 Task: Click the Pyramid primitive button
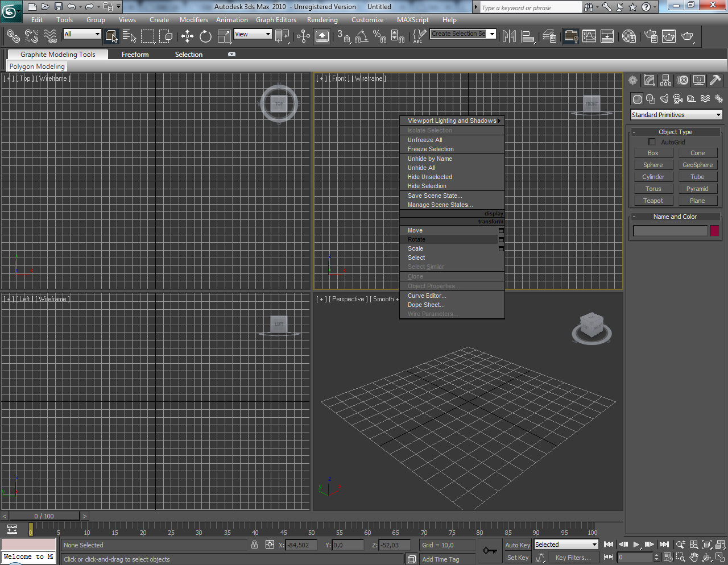pos(697,189)
